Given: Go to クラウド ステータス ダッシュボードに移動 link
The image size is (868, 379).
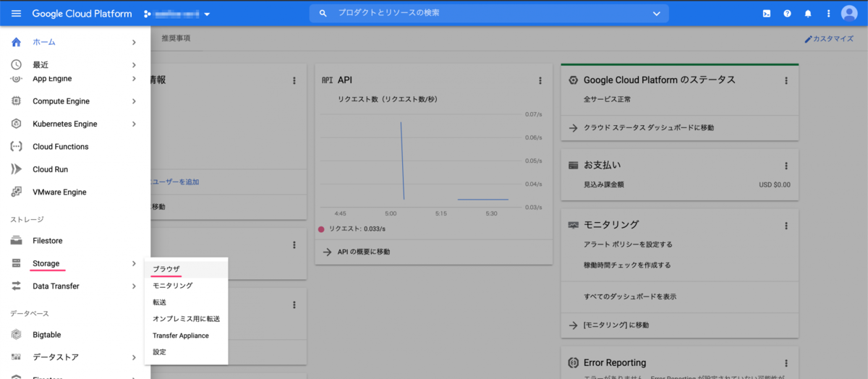Looking at the screenshot, I should (649, 127).
